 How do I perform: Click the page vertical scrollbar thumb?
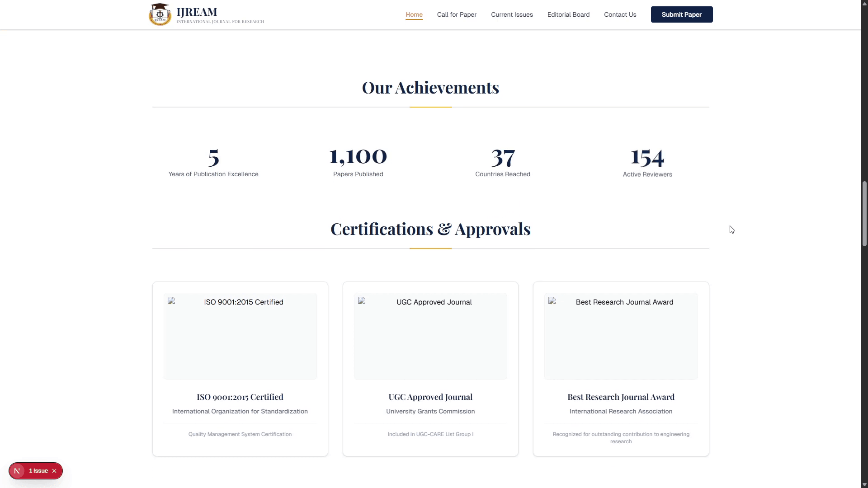click(864, 213)
